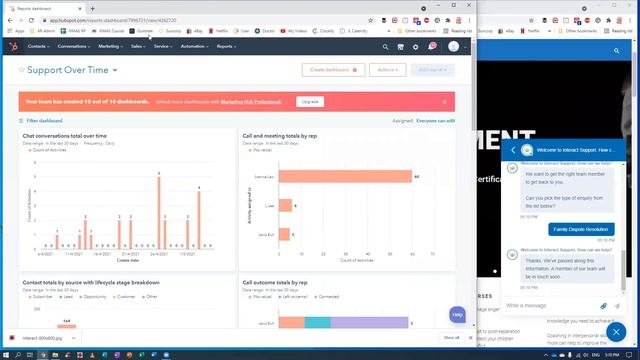Open the Conversations menu
Screen dimensions: 640x360
(73, 47)
